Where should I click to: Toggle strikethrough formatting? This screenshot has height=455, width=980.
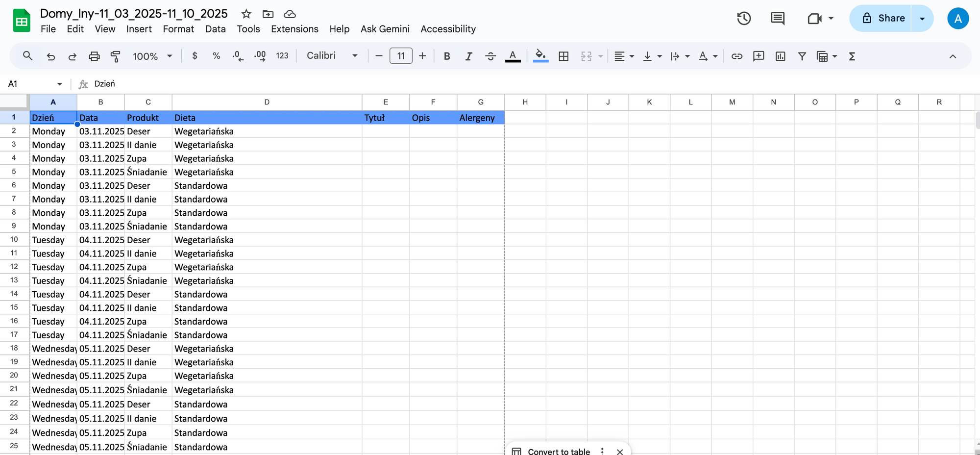click(490, 56)
